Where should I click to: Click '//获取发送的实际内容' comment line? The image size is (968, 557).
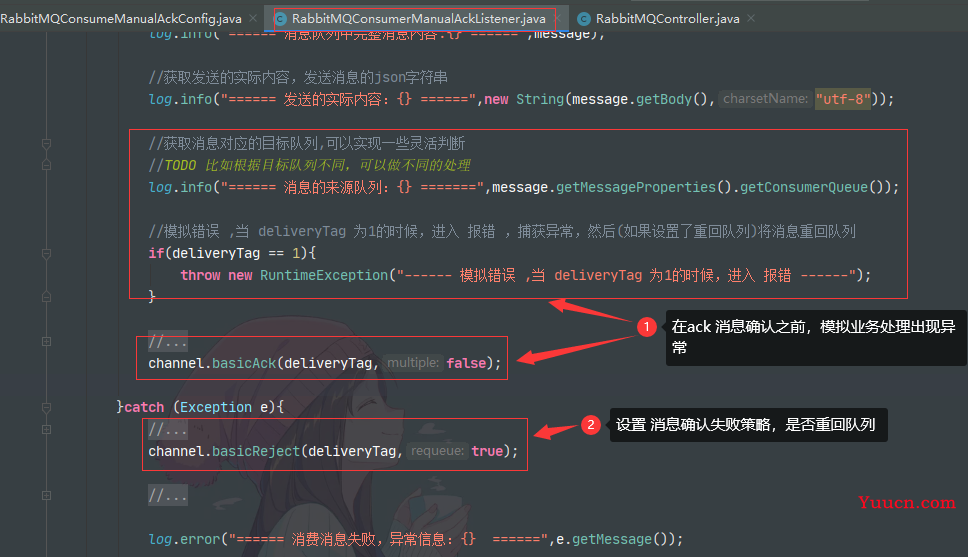pyautogui.click(x=298, y=77)
